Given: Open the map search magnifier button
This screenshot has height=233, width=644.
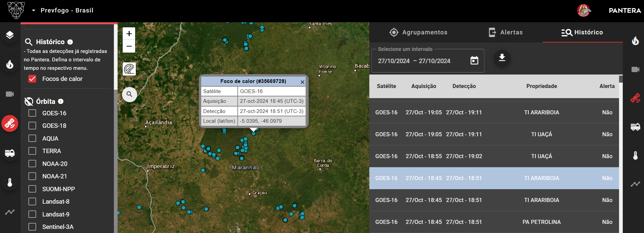Looking at the screenshot, I should coord(129,94).
